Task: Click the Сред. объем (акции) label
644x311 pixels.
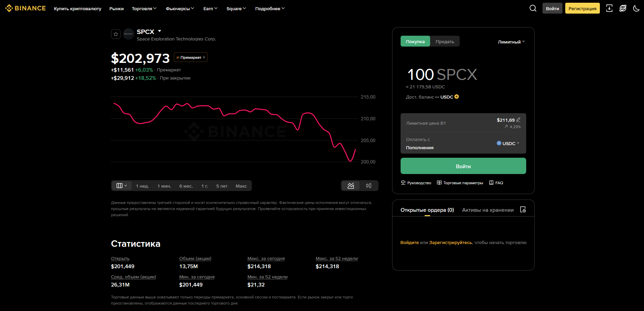Action: tap(133, 277)
